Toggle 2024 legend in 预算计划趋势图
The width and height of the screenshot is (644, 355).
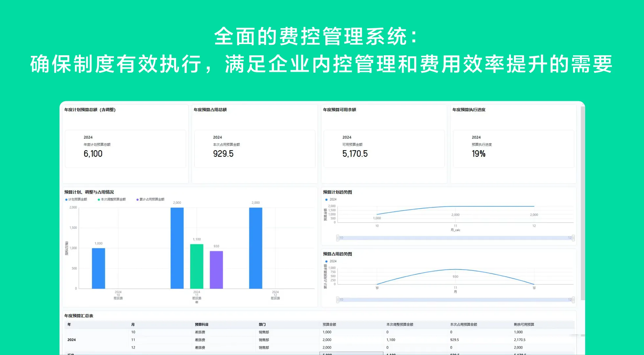[x=331, y=200]
